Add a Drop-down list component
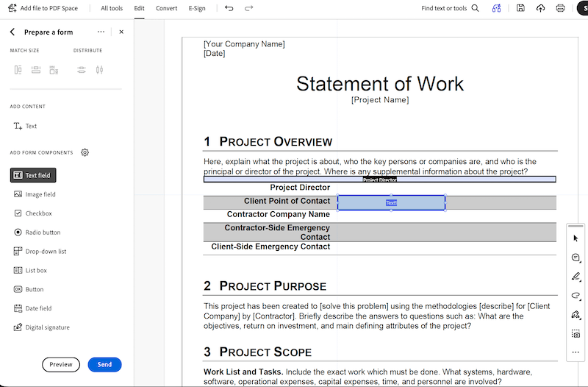The width and height of the screenshot is (588, 387). pyautogui.click(x=40, y=252)
